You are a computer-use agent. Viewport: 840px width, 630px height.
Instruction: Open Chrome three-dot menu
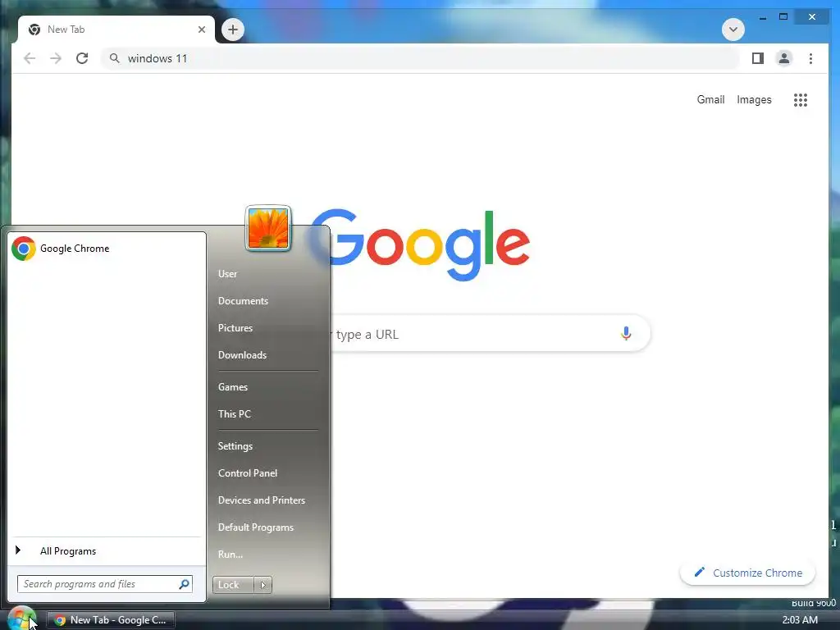810,58
